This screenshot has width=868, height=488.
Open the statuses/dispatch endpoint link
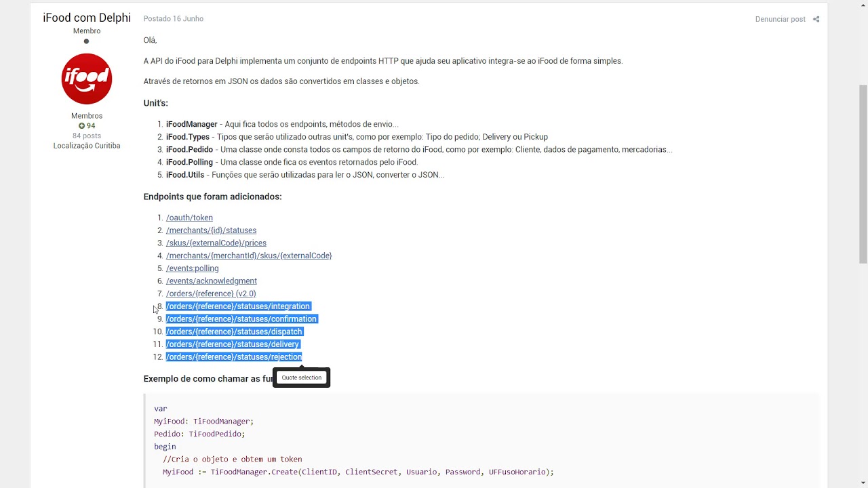(234, 331)
